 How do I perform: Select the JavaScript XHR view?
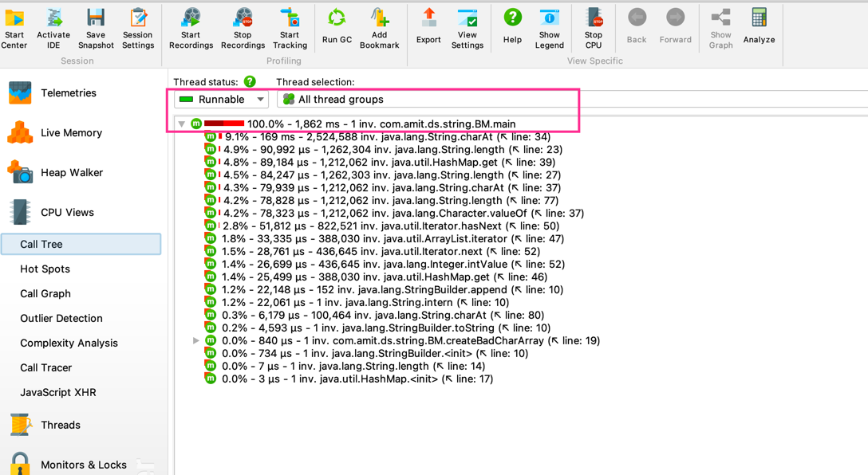(x=58, y=393)
